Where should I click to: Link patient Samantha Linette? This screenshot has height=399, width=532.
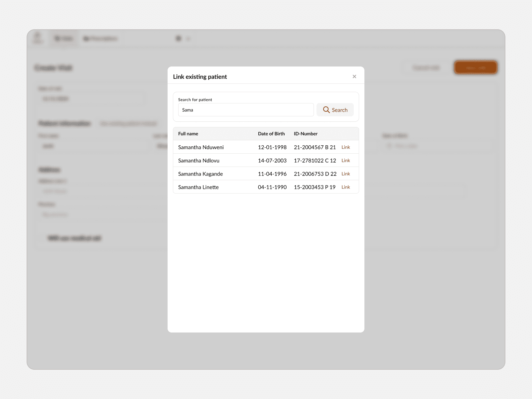pyautogui.click(x=345, y=187)
